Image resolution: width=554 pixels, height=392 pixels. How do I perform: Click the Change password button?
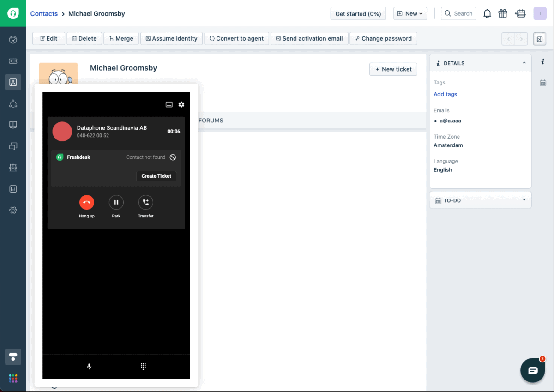[x=383, y=39]
